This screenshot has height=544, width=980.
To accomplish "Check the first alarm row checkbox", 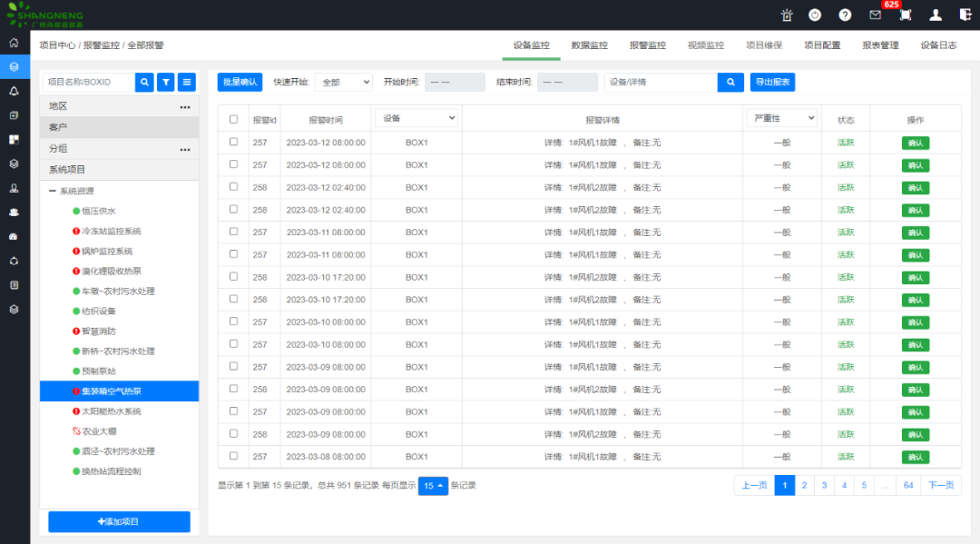I will 233,142.
